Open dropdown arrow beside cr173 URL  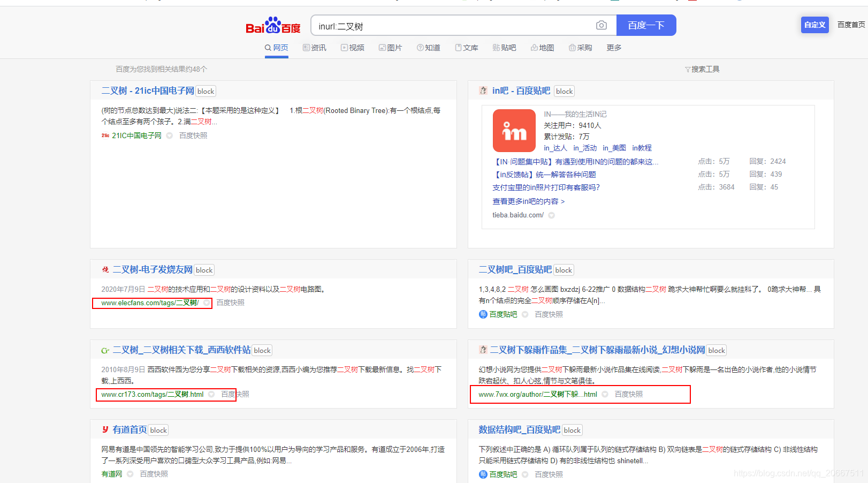coord(211,395)
